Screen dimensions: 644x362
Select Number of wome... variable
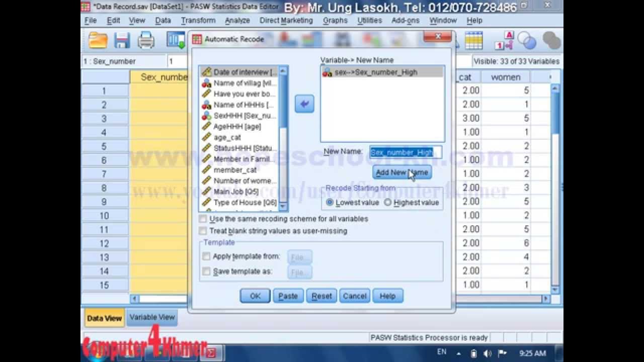pos(239,180)
